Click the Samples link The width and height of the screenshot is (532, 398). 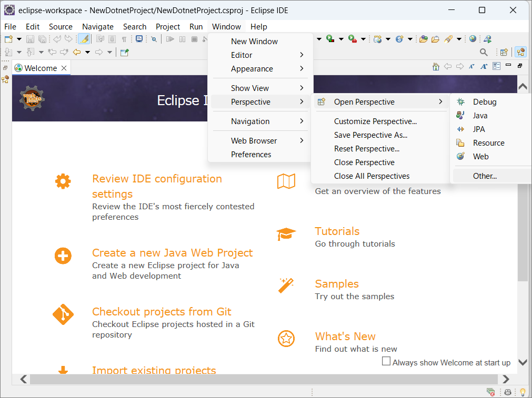[x=337, y=284]
